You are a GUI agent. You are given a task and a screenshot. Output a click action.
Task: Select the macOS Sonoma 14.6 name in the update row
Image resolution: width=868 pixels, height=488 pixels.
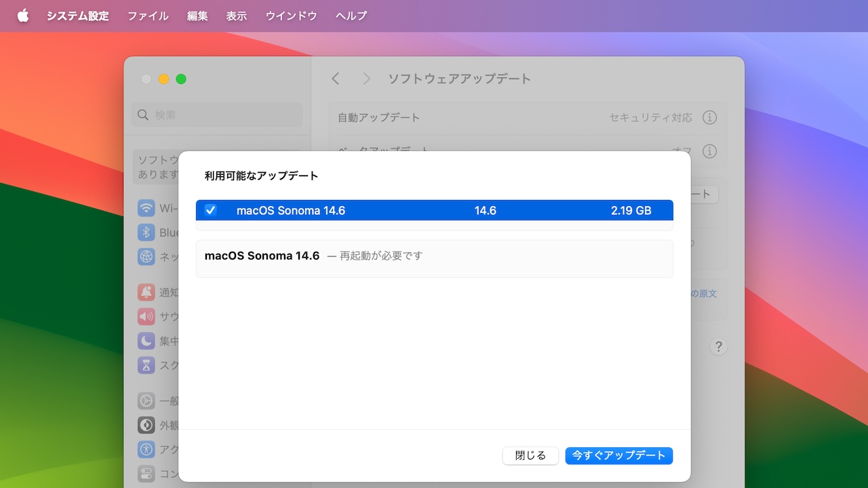(291, 211)
